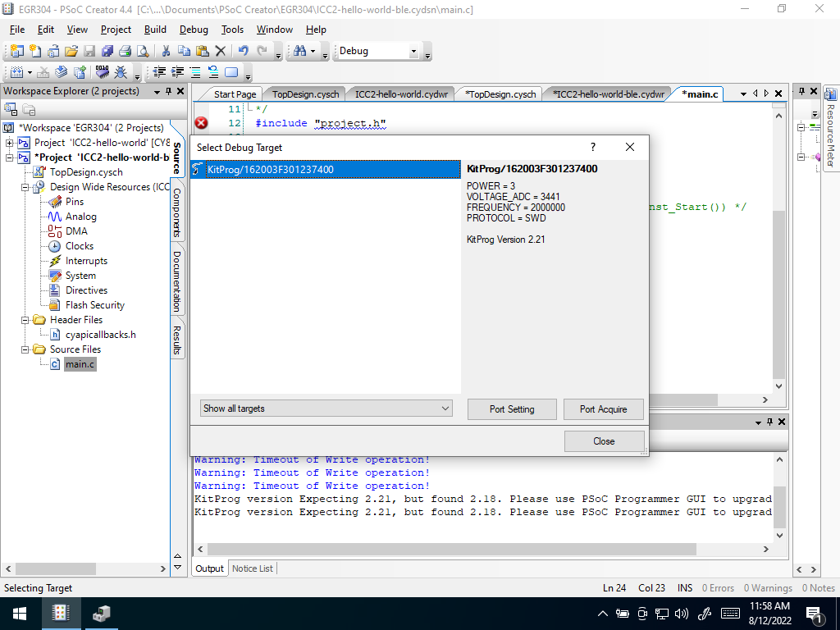Click the Close button in dialog

point(604,441)
